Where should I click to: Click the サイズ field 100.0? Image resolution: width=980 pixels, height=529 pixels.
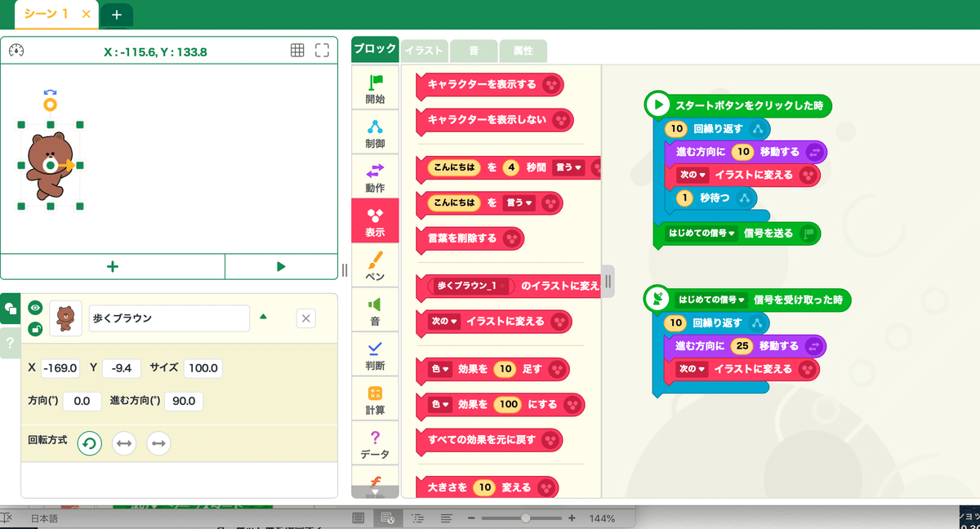[203, 368]
